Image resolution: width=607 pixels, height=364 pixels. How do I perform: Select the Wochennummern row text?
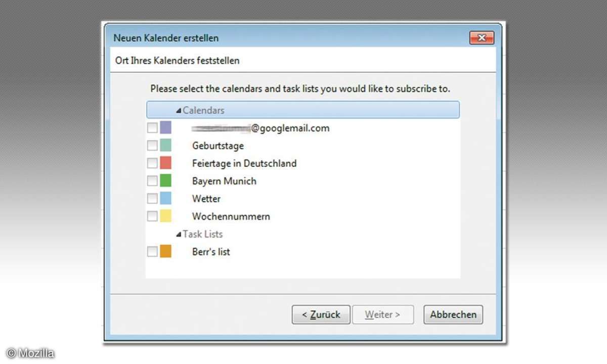231,216
